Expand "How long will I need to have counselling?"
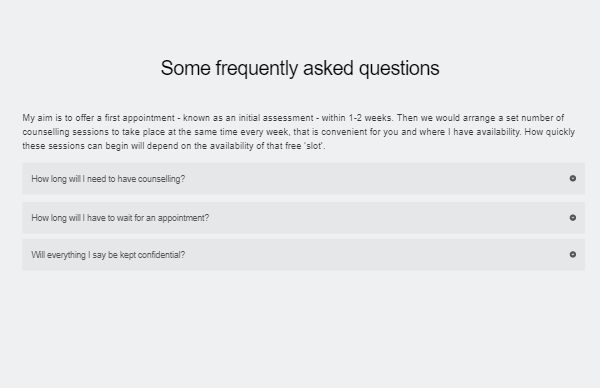600x388 pixels. pos(303,179)
